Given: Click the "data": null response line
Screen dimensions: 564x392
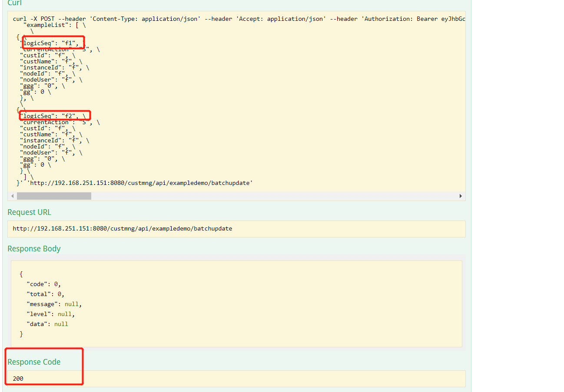Looking at the screenshot, I should coord(47,324).
